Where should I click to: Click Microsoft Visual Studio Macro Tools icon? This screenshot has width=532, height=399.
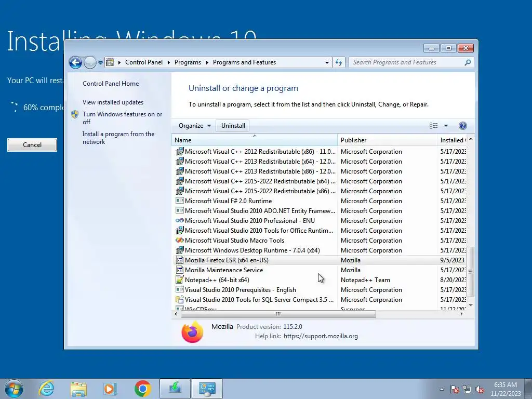coord(179,240)
